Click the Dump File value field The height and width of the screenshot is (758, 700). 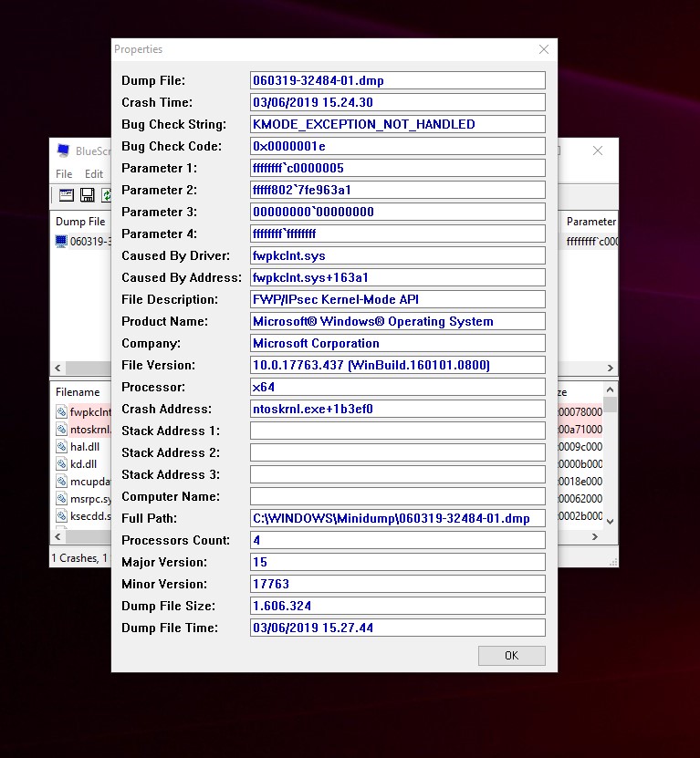point(398,80)
